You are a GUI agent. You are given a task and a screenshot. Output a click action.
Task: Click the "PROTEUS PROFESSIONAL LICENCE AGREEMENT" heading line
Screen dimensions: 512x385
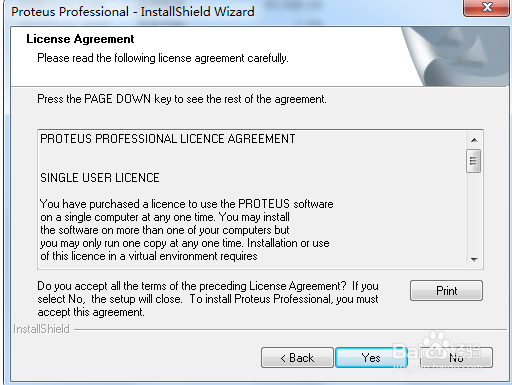point(168,139)
